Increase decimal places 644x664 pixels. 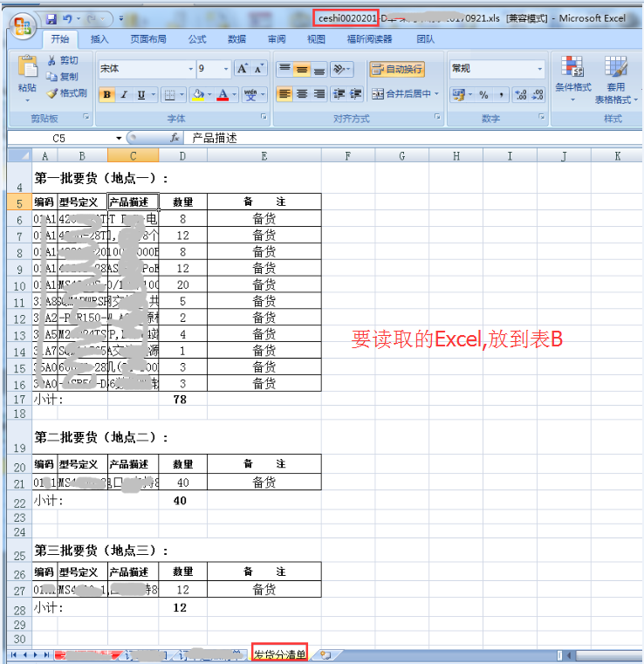tap(521, 95)
